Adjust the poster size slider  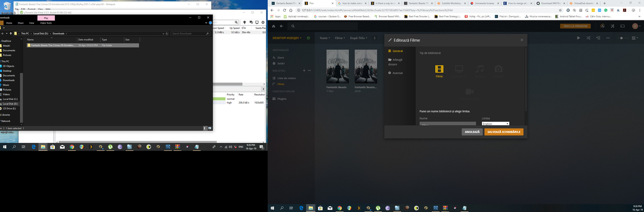coord(622,38)
